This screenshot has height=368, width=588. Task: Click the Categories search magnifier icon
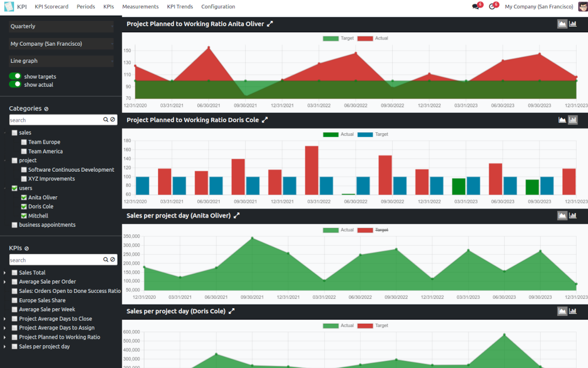point(106,120)
